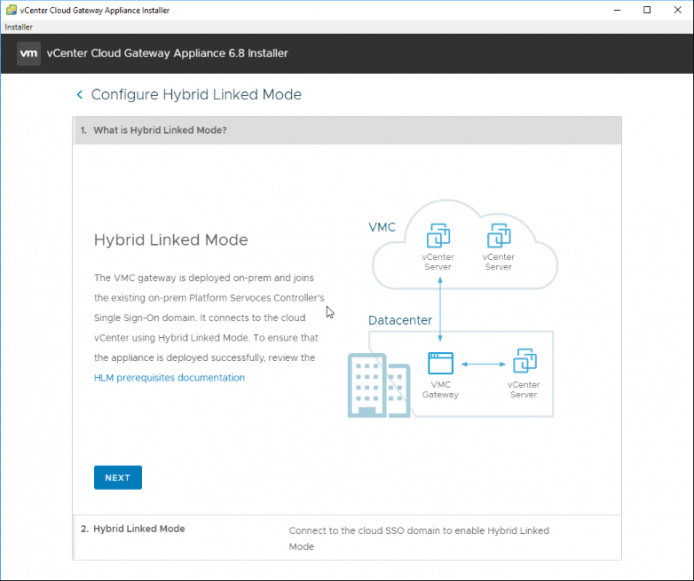Click the horizontal arrow between Gateway and vCenter
This screenshot has width=694, height=581.
click(483, 364)
